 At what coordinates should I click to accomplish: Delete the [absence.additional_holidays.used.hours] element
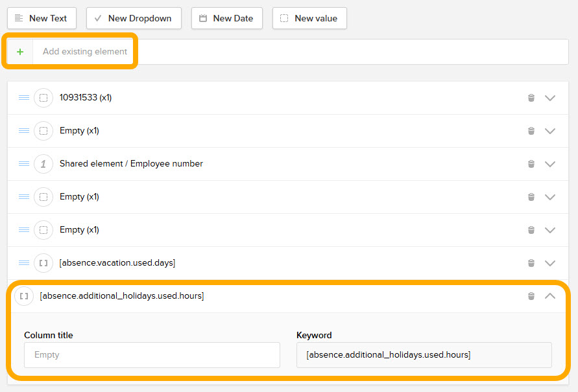(x=531, y=296)
